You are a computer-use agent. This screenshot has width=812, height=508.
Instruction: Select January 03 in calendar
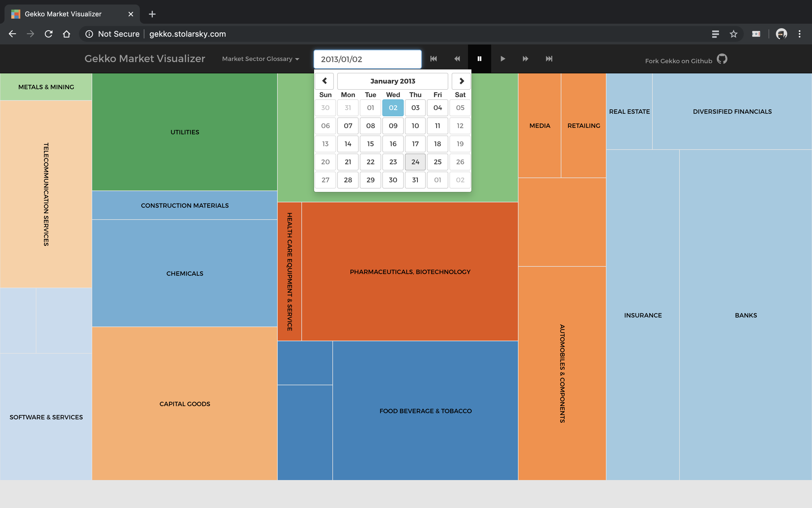point(415,108)
